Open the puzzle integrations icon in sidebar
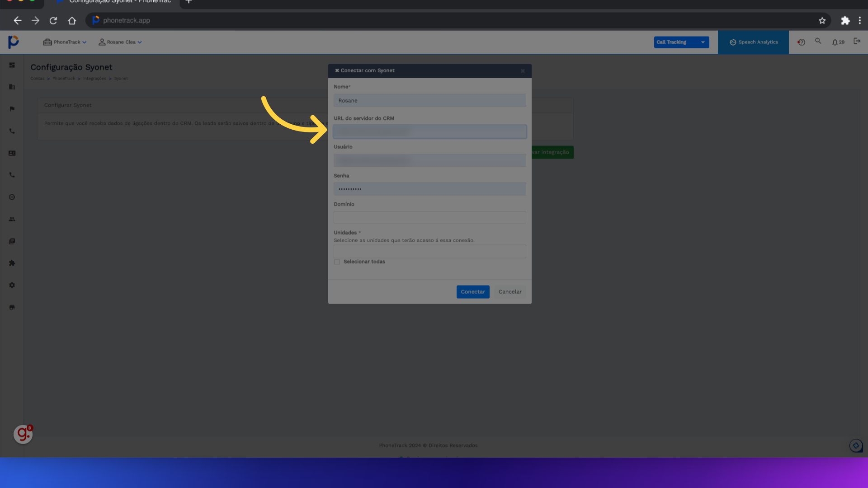The height and width of the screenshot is (488, 868). tap(12, 263)
